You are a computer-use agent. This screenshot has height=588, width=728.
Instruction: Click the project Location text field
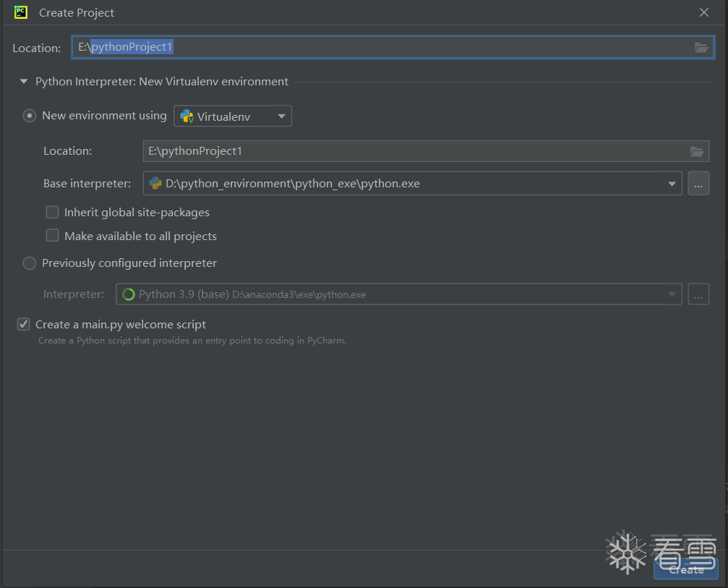[393, 48]
